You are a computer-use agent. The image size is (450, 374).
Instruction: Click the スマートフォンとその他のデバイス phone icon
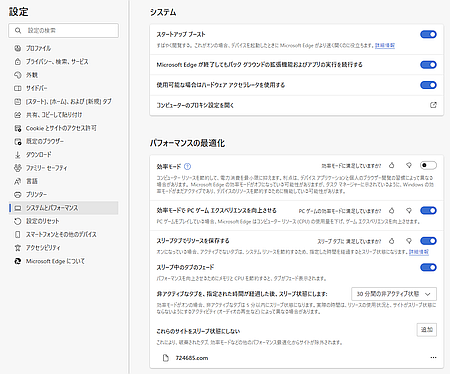[18, 235]
